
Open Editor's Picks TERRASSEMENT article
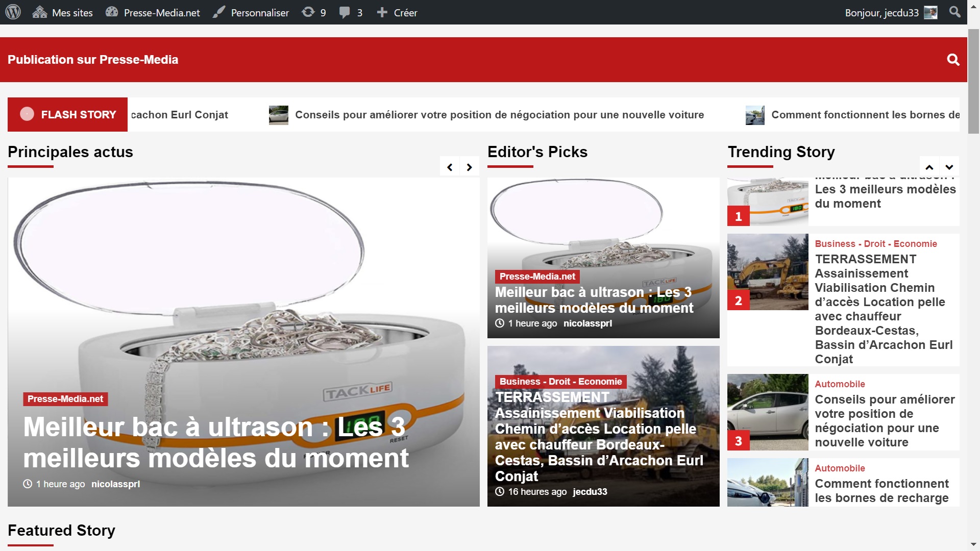599,437
